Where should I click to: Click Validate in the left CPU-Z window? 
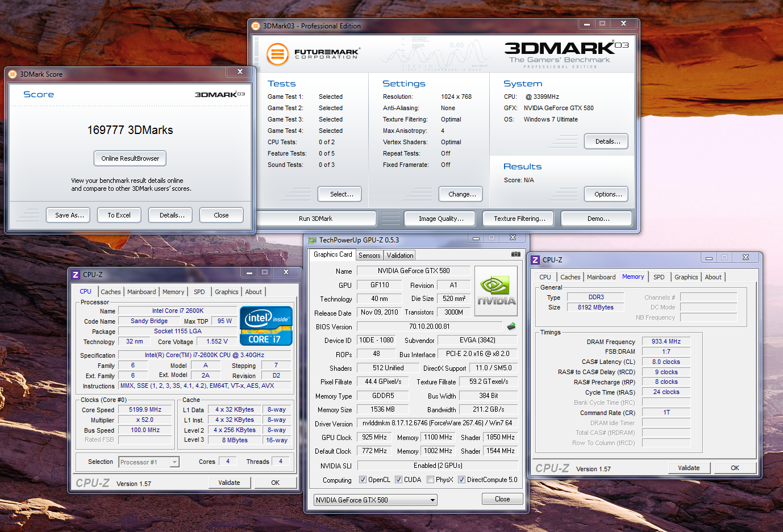tap(229, 483)
